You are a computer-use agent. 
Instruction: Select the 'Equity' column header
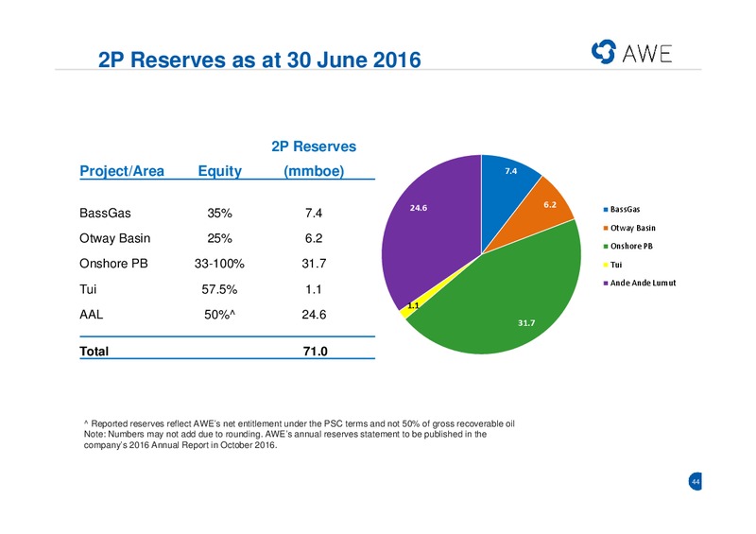[x=220, y=171]
